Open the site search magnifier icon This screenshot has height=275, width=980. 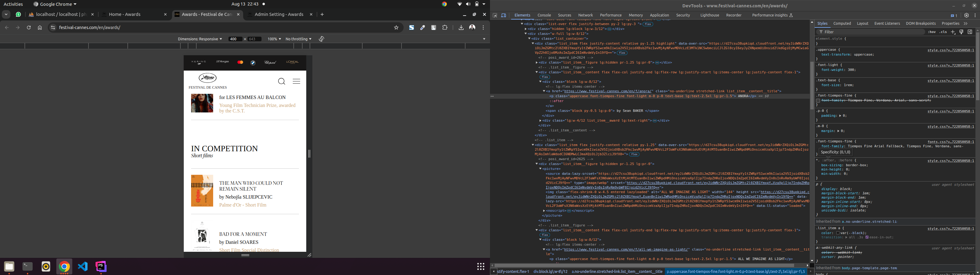(281, 82)
